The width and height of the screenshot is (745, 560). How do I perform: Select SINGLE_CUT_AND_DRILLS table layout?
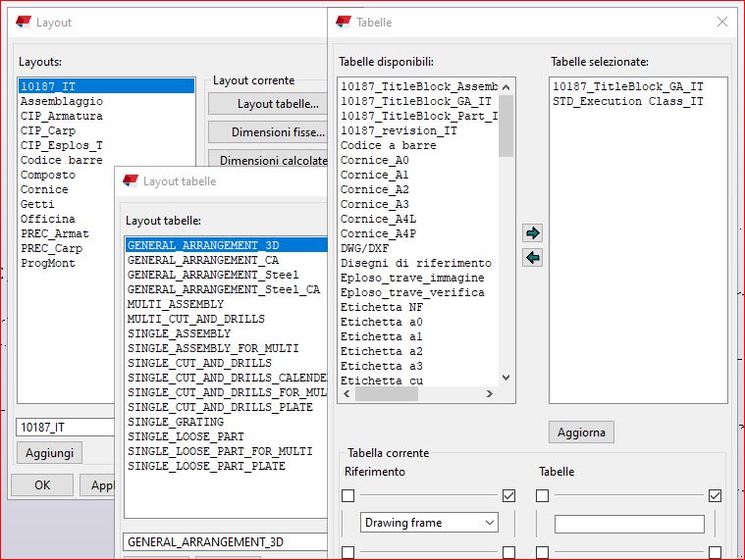point(199,363)
